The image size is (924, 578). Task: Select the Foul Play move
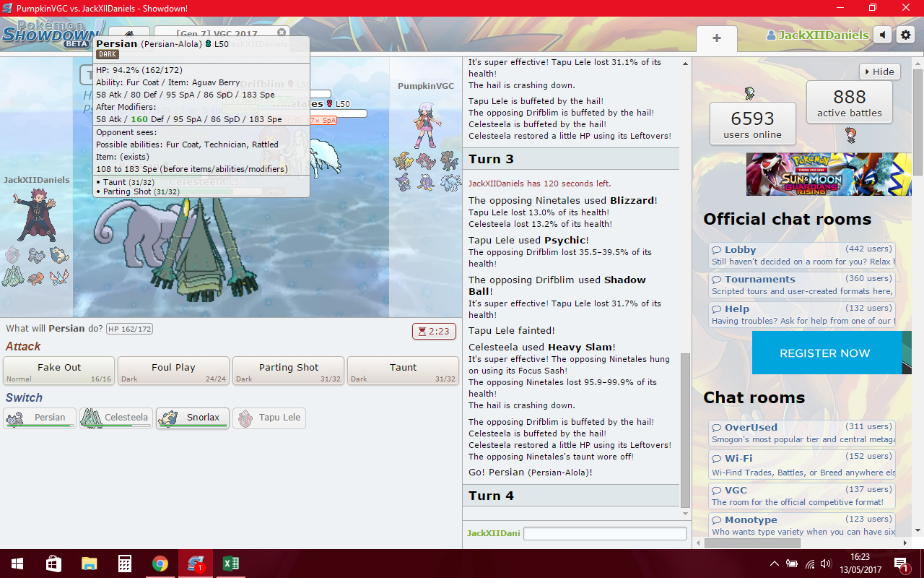[x=173, y=371]
